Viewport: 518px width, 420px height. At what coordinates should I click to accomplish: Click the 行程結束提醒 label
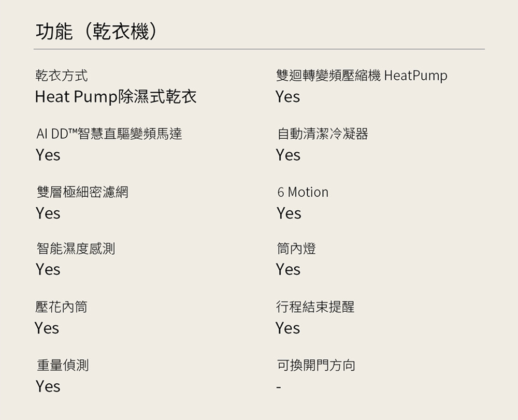tap(315, 308)
